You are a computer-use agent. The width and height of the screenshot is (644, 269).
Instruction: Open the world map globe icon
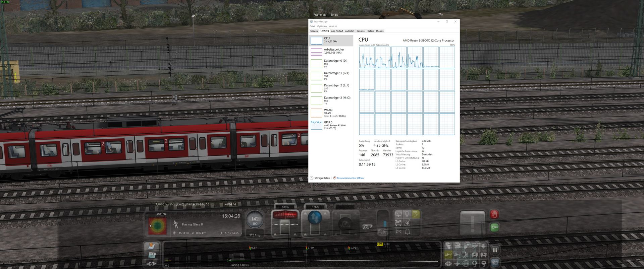(466, 263)
